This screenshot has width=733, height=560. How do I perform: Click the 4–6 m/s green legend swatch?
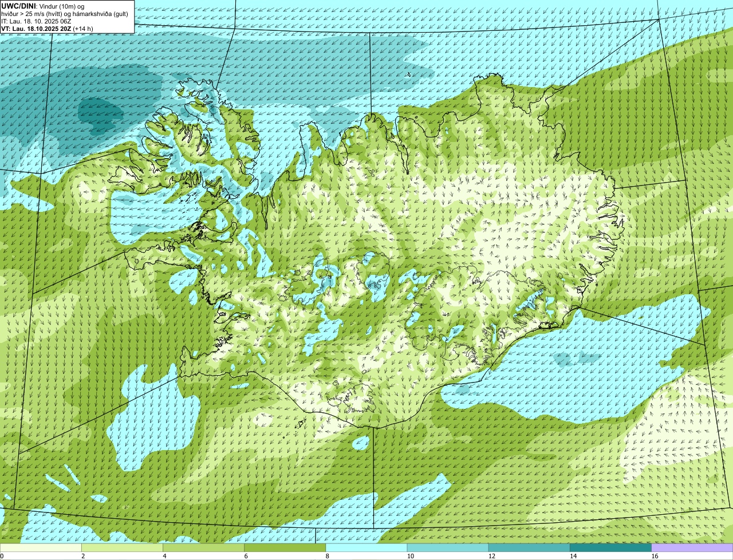click(x=203, y=547)
